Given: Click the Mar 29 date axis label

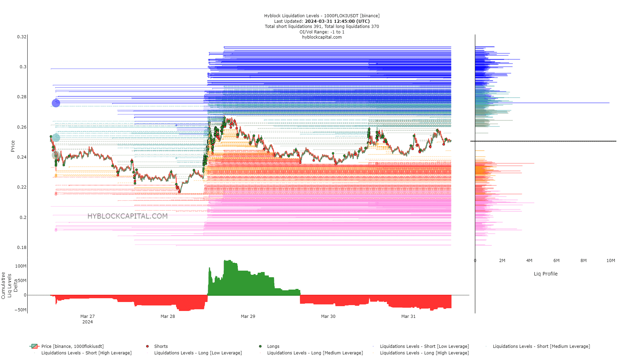Looking at the screenshot, I should click(x=248, y=316).
